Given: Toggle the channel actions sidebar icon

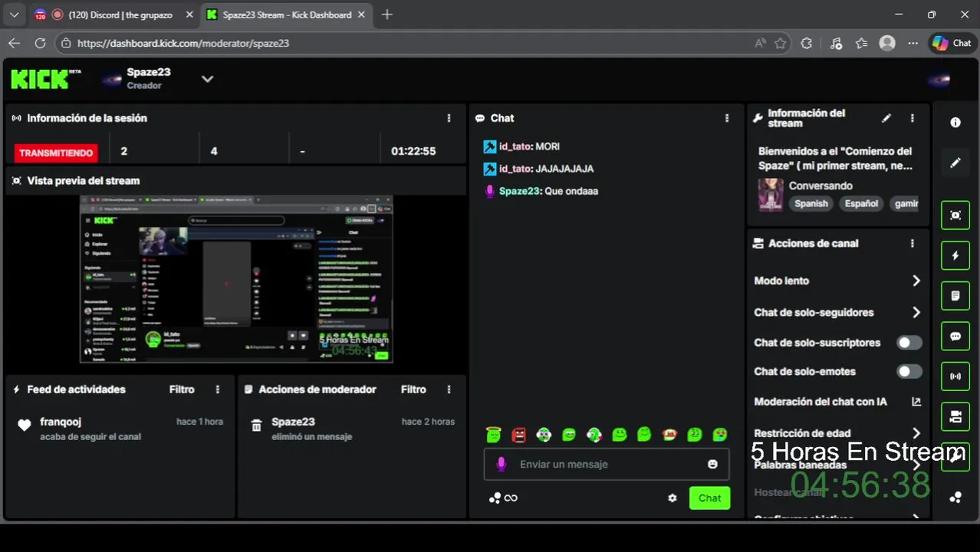Looking at the screenshot, I should (x=955, y=416).
